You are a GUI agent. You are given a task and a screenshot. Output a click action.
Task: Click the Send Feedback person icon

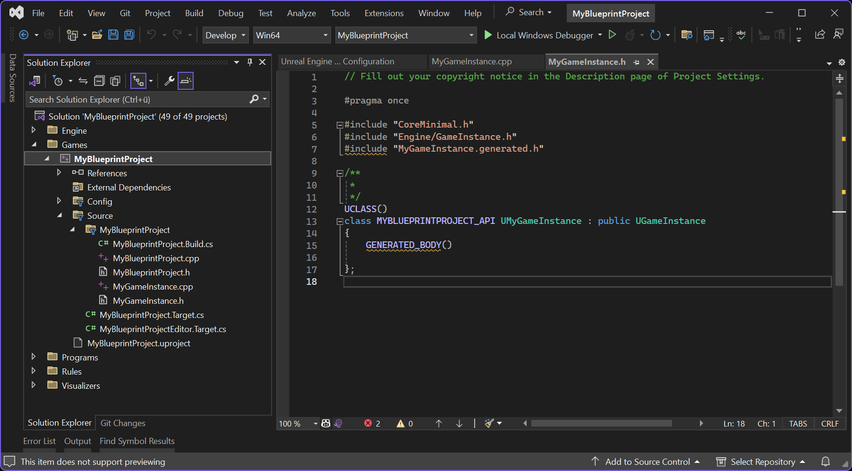coord(838,35)
